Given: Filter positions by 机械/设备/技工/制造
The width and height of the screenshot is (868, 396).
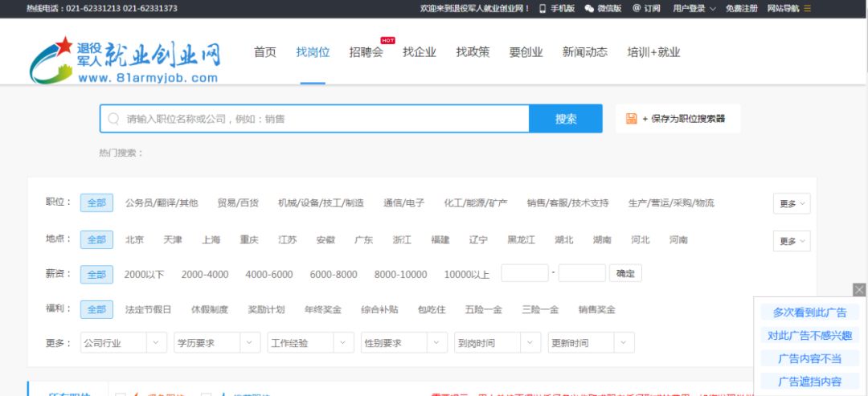Looking at the screenshot, I should pos(321,203).
